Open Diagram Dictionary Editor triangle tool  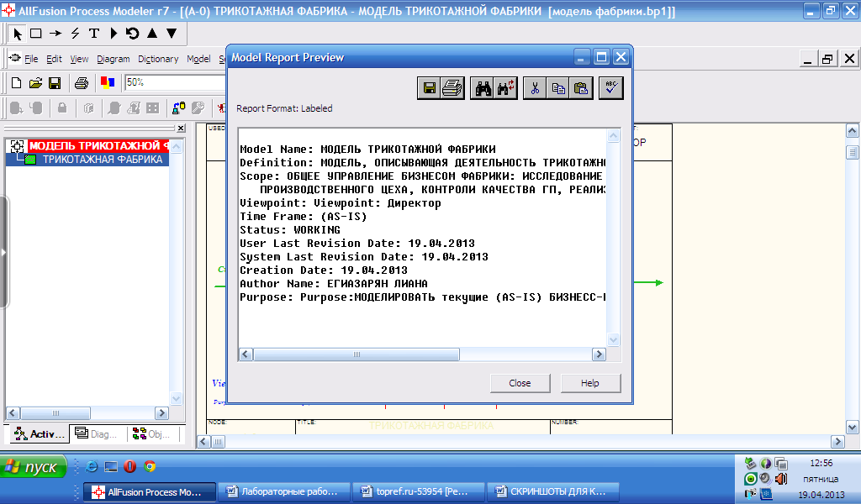(x=114, y=34)
